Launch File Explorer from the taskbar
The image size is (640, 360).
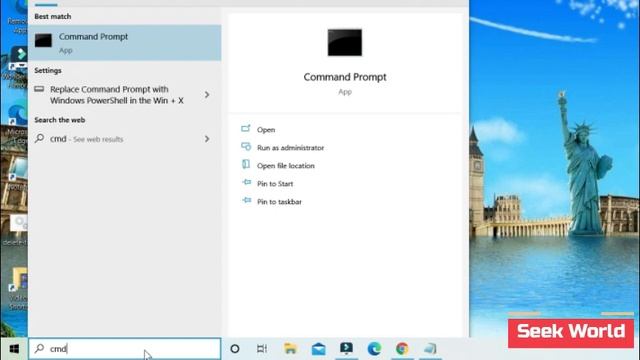pyautogui.click(x=290, y=349)
